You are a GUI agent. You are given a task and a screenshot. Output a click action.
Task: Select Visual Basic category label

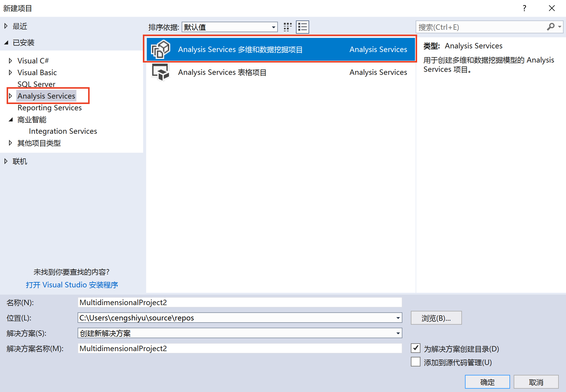(37, 72)
